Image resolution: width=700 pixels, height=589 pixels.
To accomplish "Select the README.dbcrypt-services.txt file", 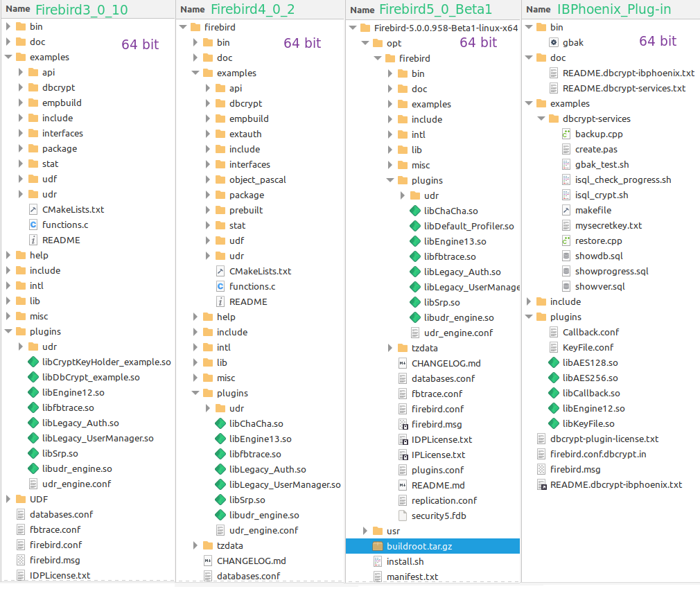I will pos(624,89).
